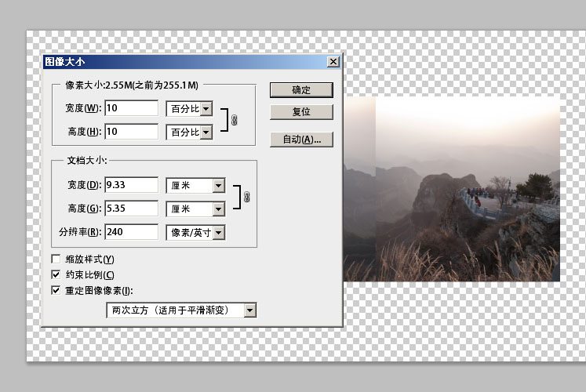The image size is (586, 392).
Task: Click the 确定 button
Action: pos(301,90)
